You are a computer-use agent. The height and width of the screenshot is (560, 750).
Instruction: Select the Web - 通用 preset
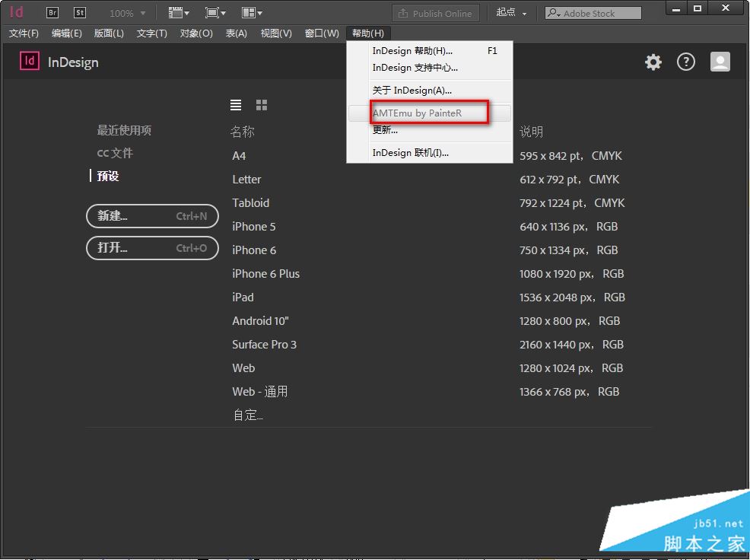pyautogui.click(x=259, y=392)
